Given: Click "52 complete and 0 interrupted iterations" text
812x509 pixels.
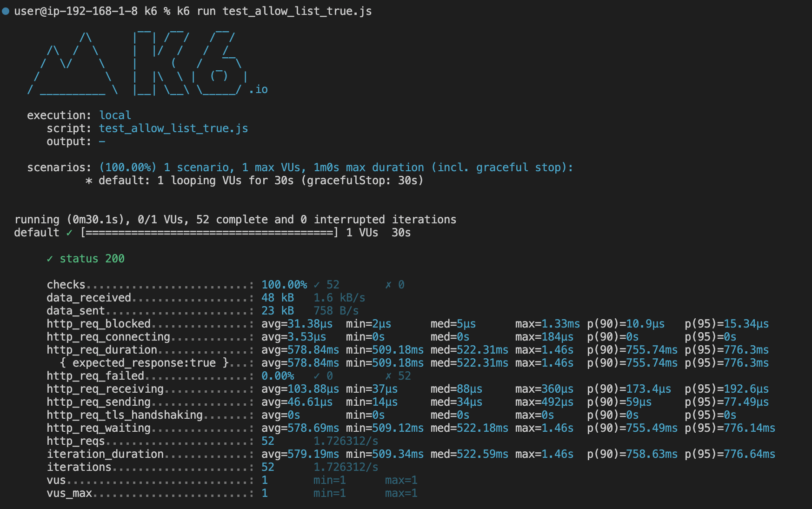Looking at the screenshot, I should pos(326,220).
